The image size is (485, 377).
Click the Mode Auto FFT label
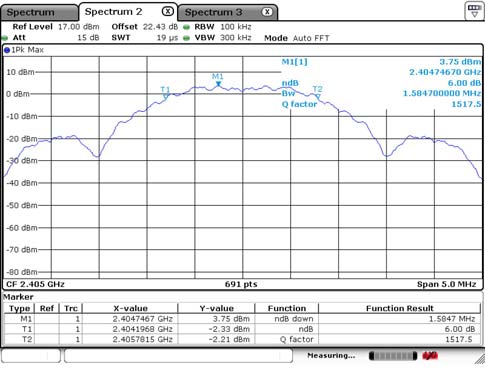[297, 38]
